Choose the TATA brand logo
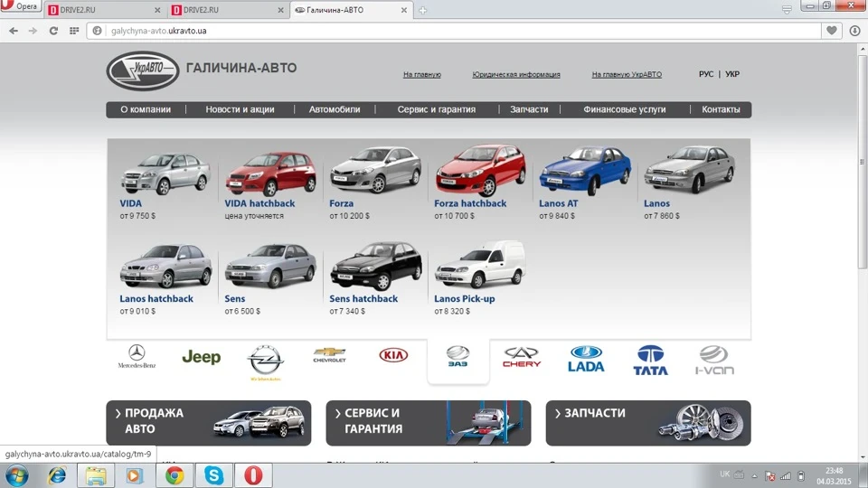 click(650, 361)
